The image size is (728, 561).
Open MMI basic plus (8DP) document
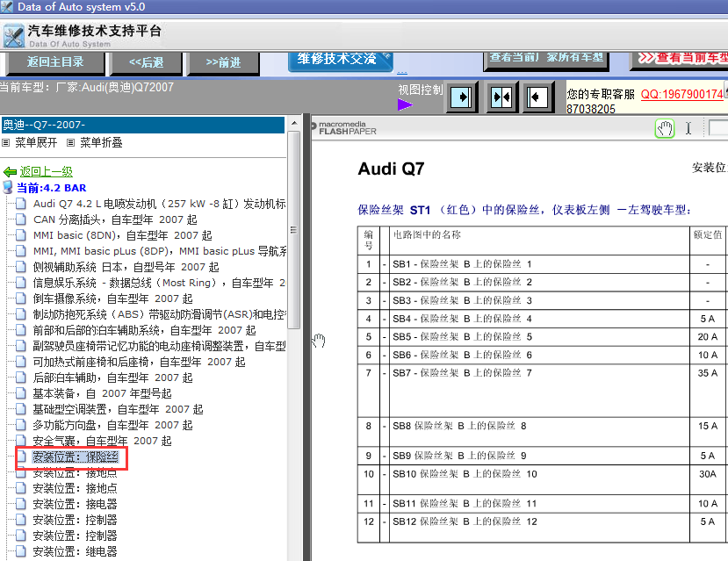(x=159, y=251)
